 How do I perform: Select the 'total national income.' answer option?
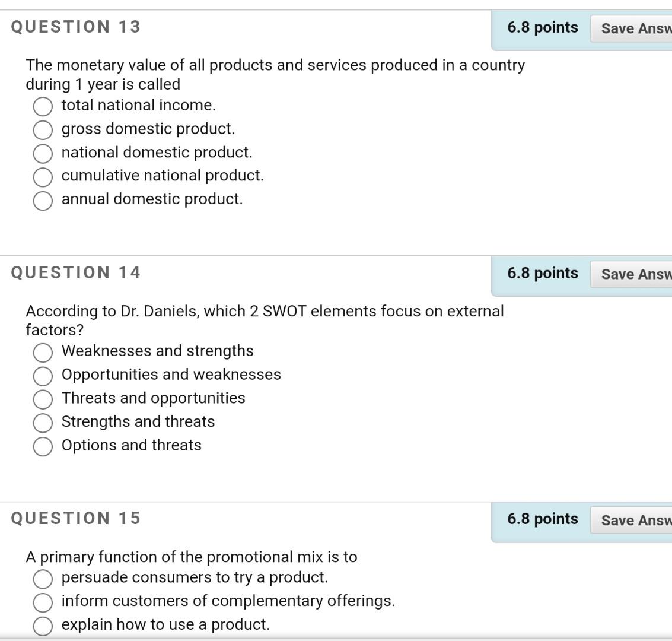coord(42,106)
